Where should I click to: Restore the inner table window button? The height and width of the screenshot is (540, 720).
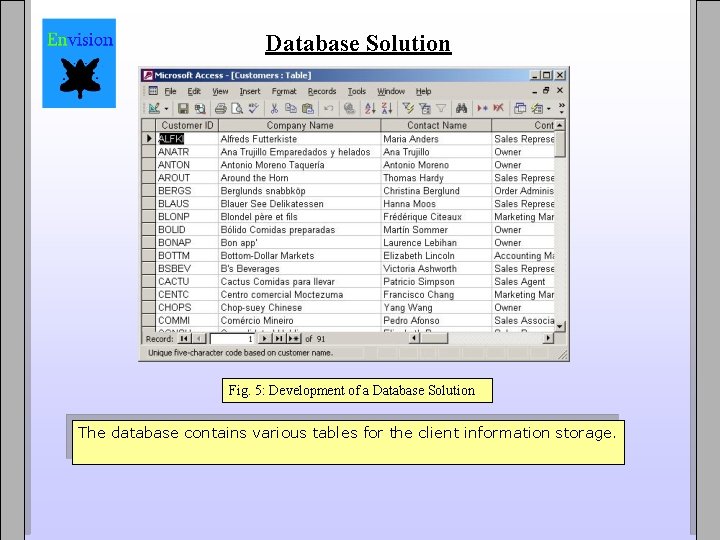click(546, 90)
